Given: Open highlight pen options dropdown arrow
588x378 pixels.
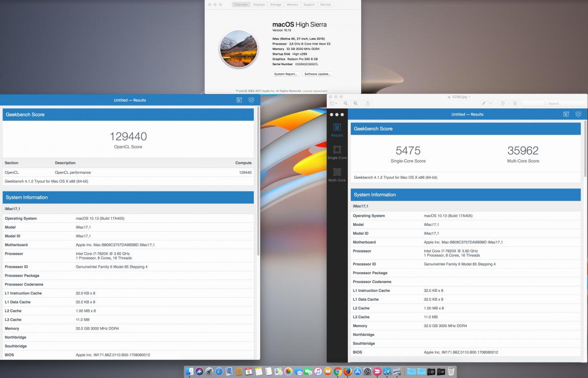Looking at the screenshot, I should 490,103.
